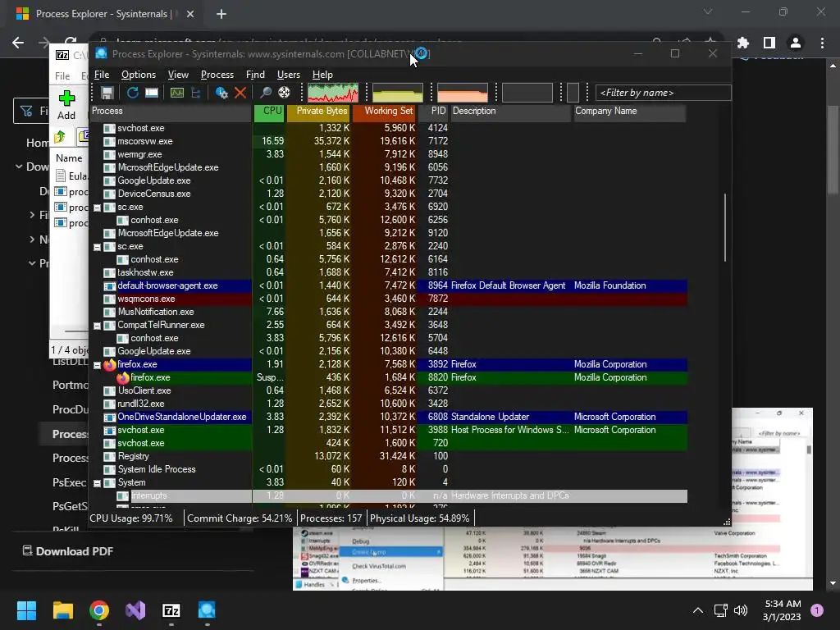Click the Physical Usage status bar entry
Screen dimensions: 840x630
coord(419,518)
